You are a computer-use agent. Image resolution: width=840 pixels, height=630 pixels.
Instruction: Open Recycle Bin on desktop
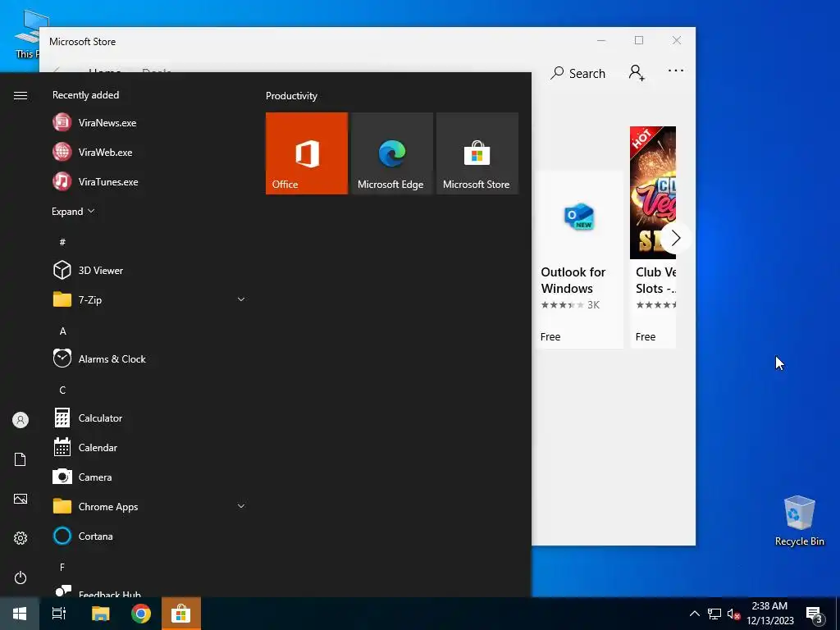point(799,521)
